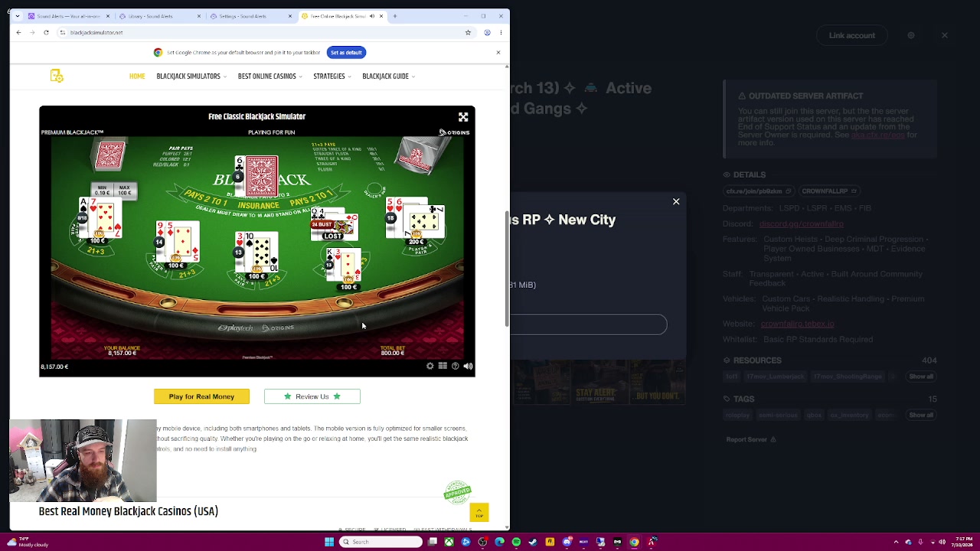Open Spotify from the taskbar
This screenshot has height=551, width=980.
516,542
